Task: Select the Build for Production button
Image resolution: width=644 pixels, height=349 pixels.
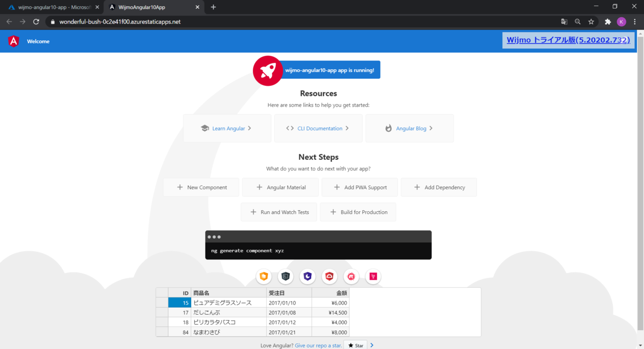Action: pos(358,212)
